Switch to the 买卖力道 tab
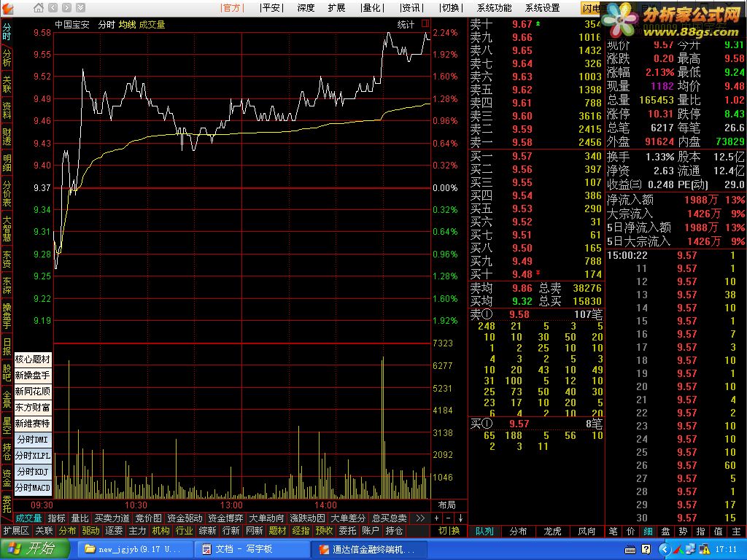Image resolution: width=747 pixels, height=560 pixels. [x=112, y=518]
